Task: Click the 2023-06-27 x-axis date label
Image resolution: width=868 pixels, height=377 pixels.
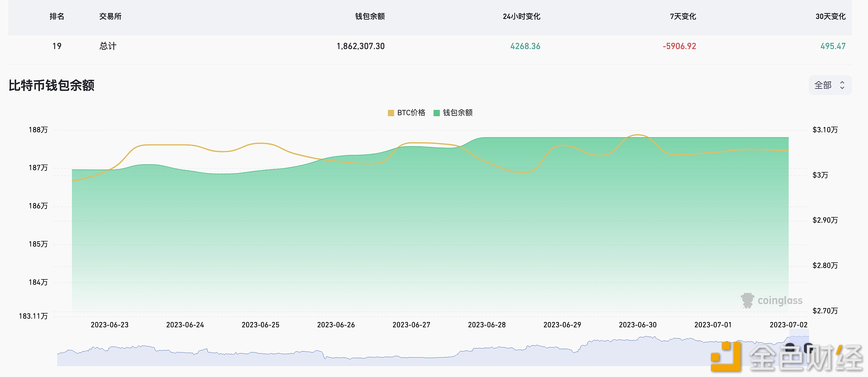Action: 411,325
